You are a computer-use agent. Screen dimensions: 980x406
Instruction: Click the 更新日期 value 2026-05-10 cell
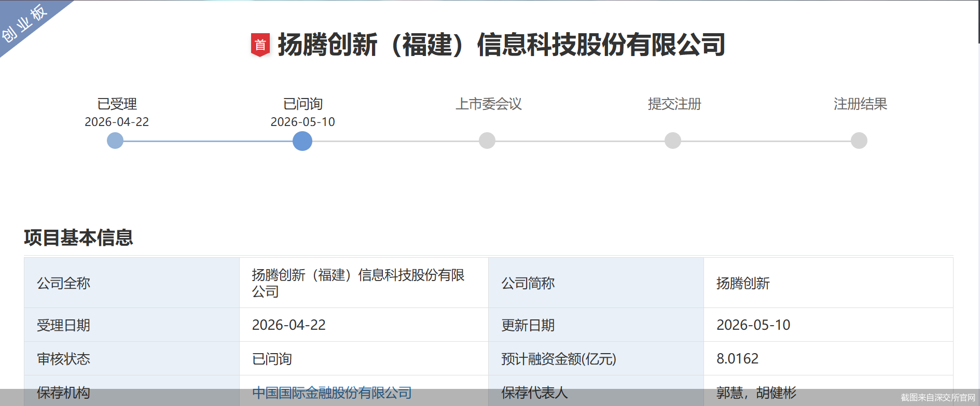coord(829,325)
